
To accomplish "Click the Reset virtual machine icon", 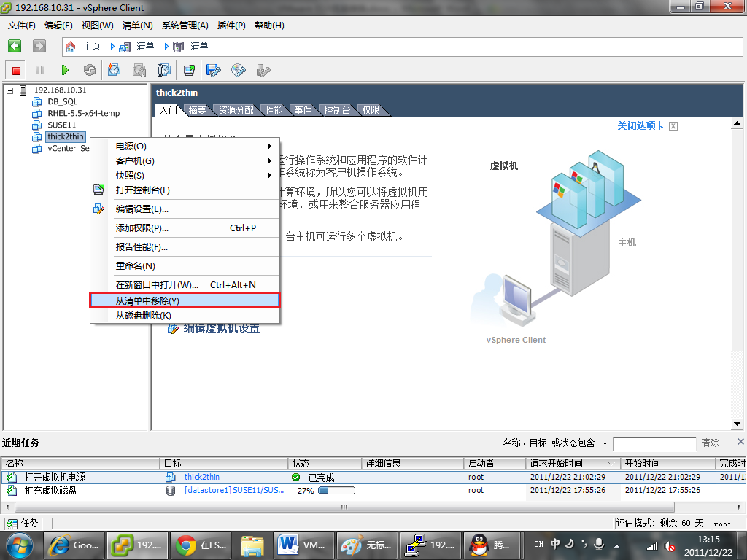I will (90, 71).
